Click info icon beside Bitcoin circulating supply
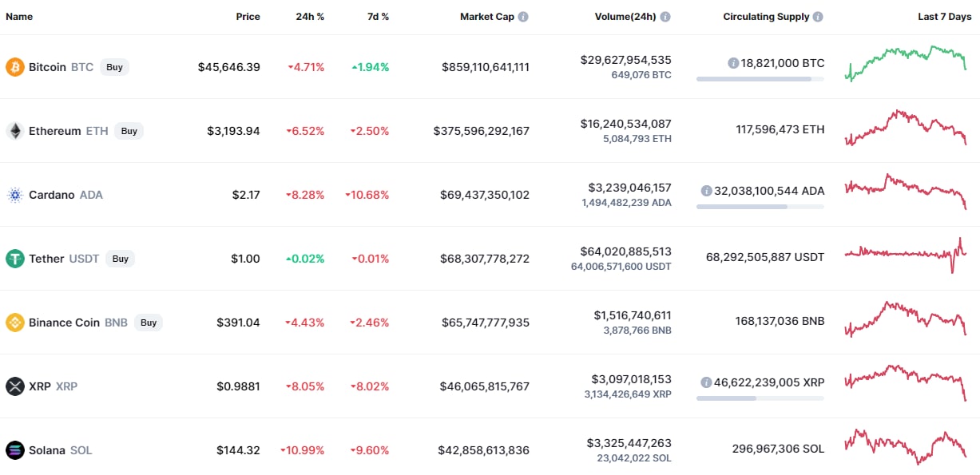Image resolution: width=980 pixels, height=475 pixels. tap(733, 63)
